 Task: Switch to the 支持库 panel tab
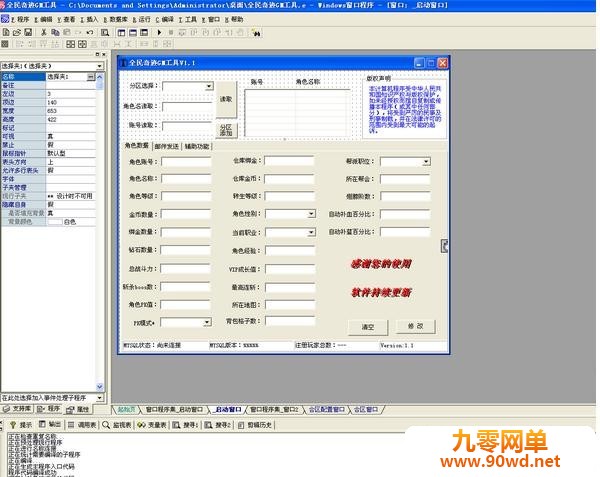click(x=17, y=409)
